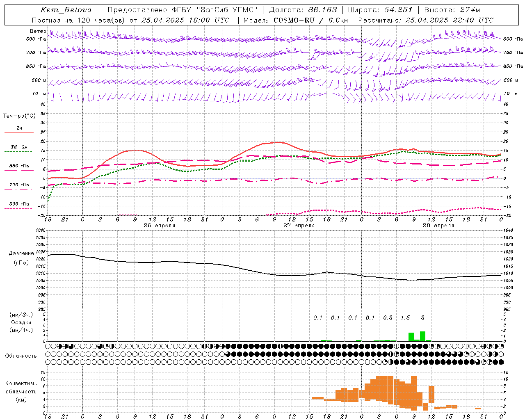Click the '27 апреля' date label

pos(299,226)
